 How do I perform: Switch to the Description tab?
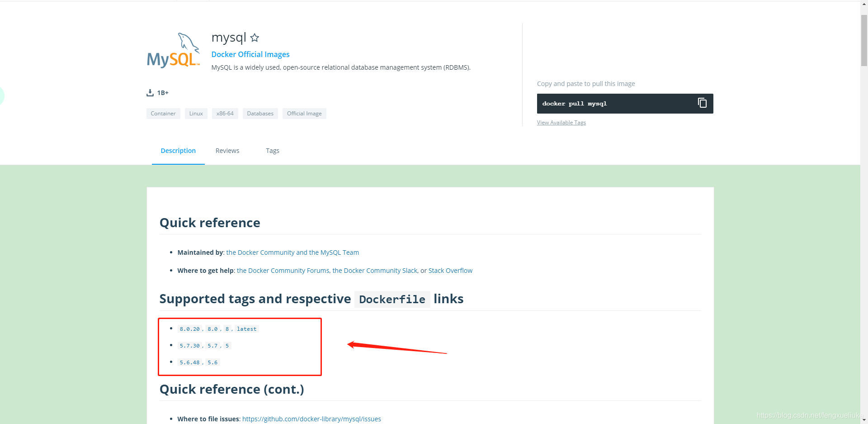(x=178, y=151)
